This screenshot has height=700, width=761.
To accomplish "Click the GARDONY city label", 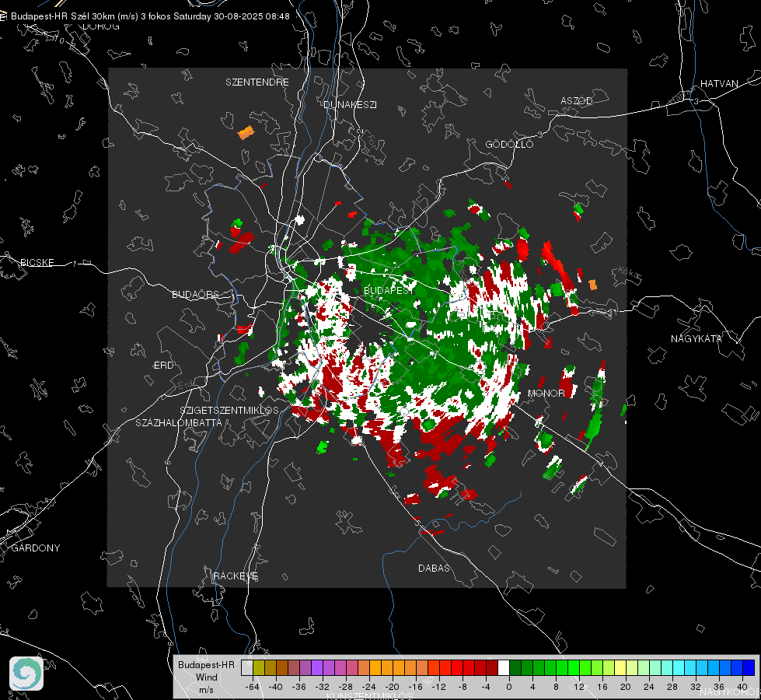I will 36,548.
